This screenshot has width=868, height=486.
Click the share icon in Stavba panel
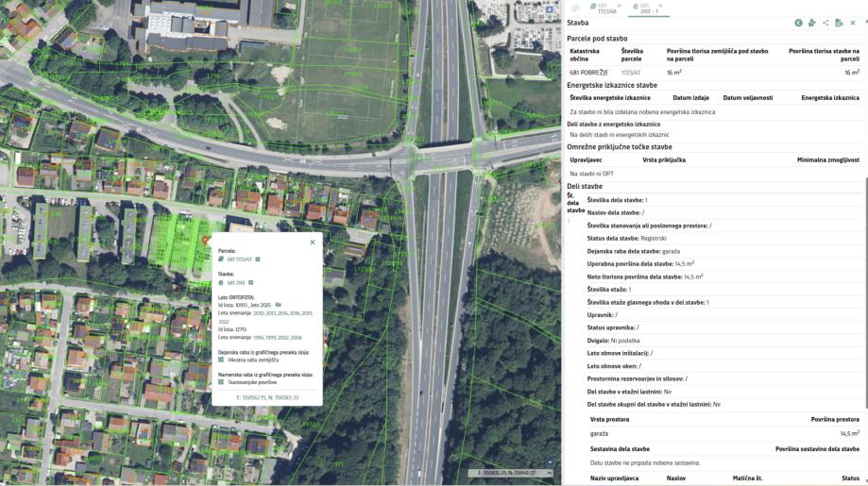pyautogui.click(x=825, y=23)
